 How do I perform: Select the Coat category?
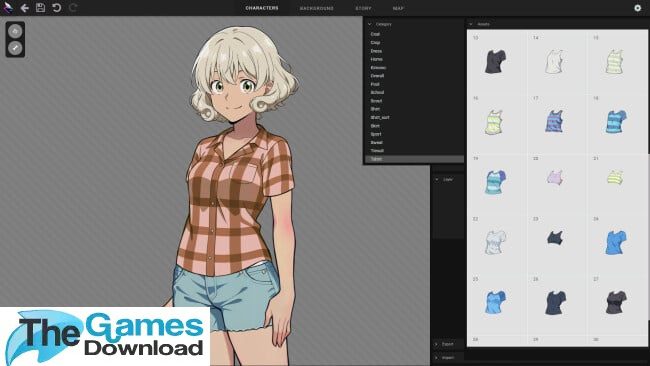tap(375, 34)
